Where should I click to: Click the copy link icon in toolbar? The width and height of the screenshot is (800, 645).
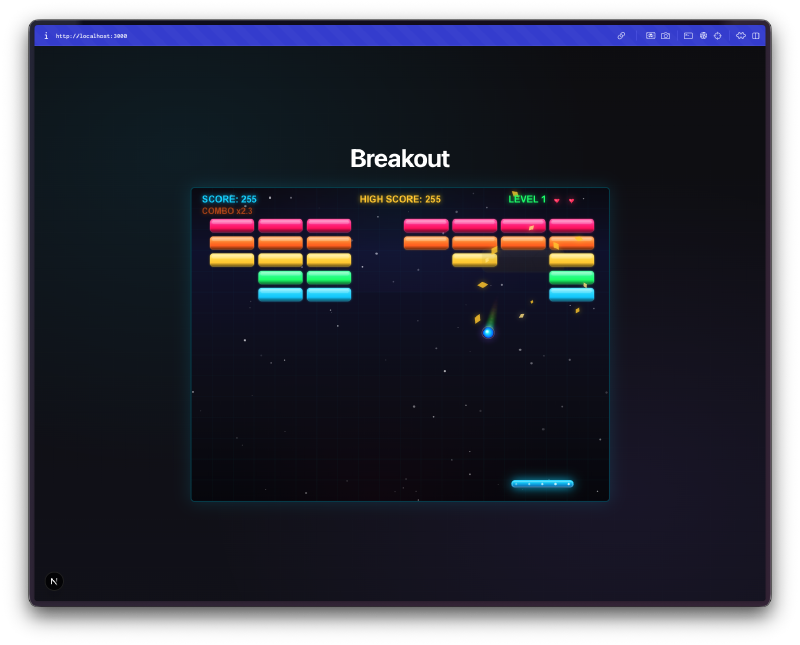tap(621, 36)
